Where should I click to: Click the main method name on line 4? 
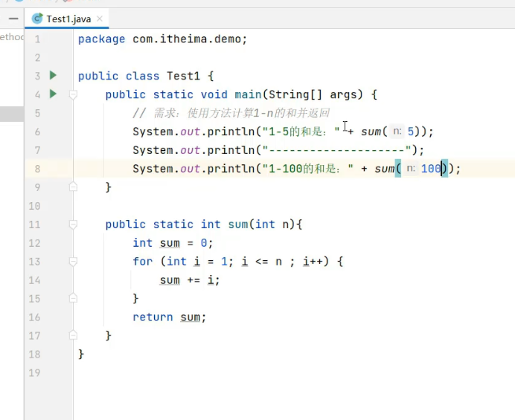click(248, 94)
